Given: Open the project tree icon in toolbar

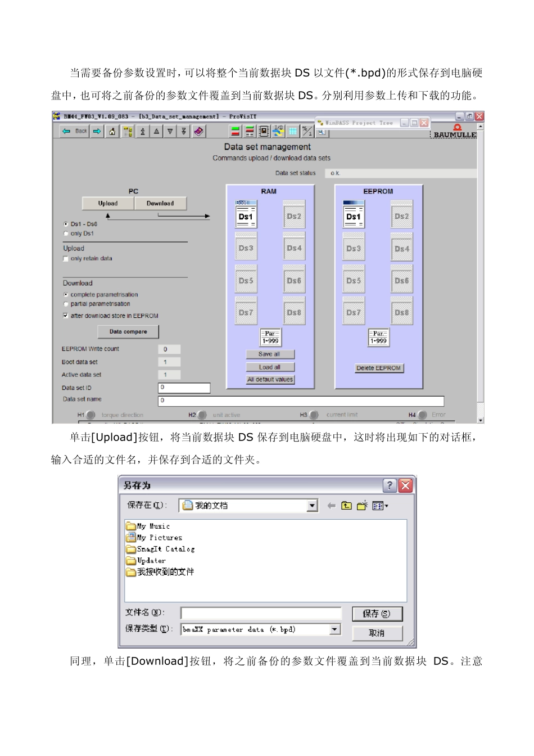Looking at the screenshot, I should 128,131.
